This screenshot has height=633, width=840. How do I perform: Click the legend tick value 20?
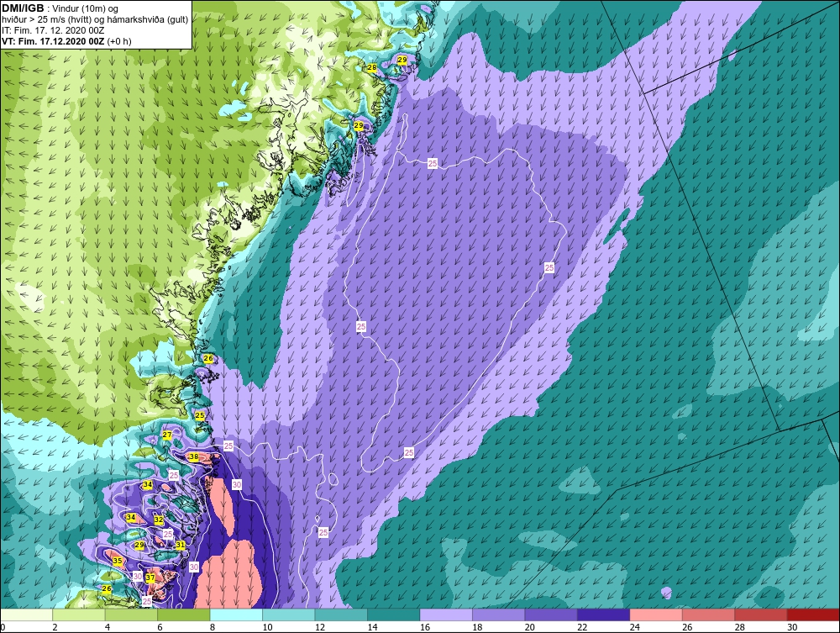coord(530,627)
